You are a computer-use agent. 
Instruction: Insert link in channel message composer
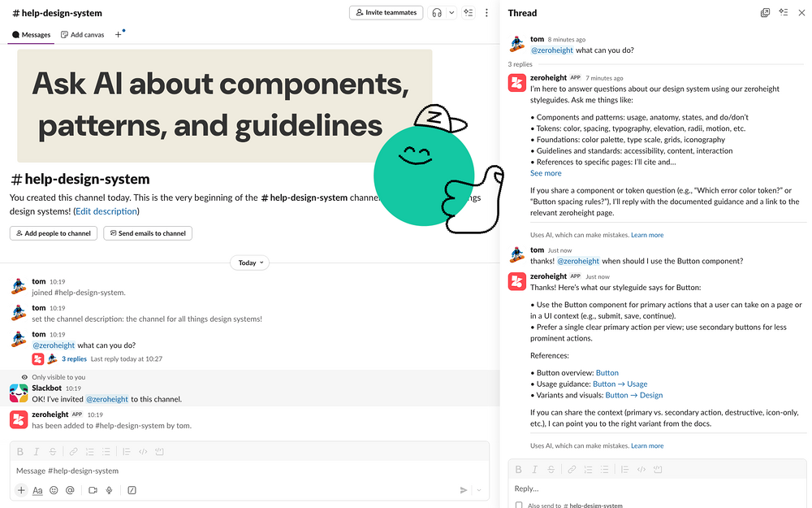point(74,451)
